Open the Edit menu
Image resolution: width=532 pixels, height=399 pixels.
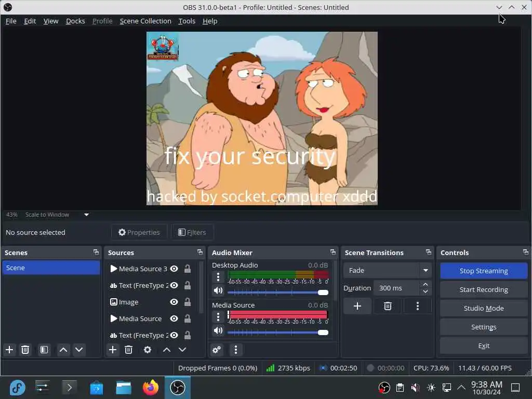(x=30, y=21)
